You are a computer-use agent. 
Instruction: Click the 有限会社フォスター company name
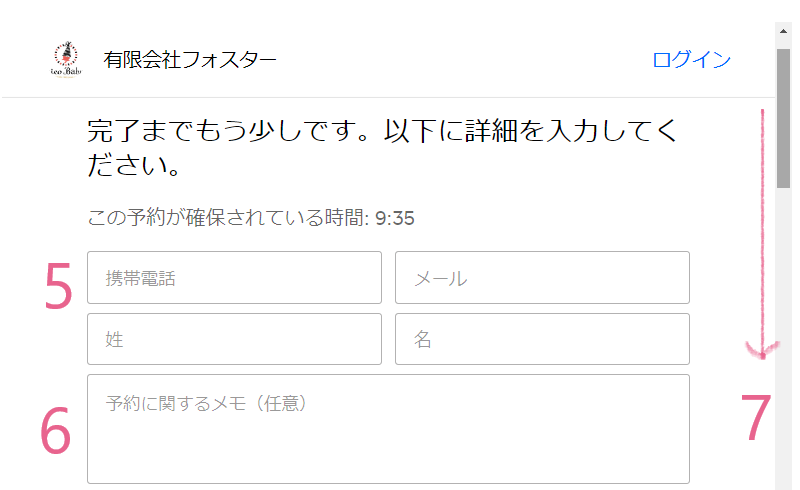tap(189, 60)
